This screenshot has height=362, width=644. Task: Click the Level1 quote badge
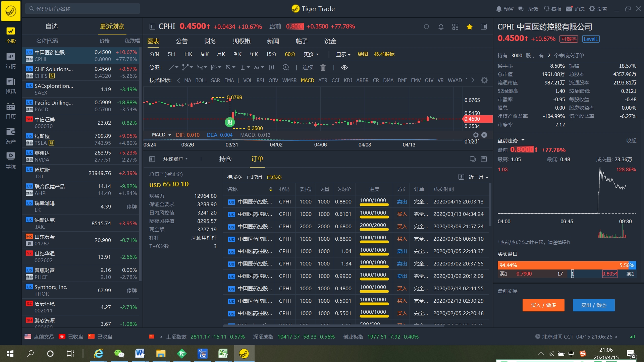pos(591,39)
